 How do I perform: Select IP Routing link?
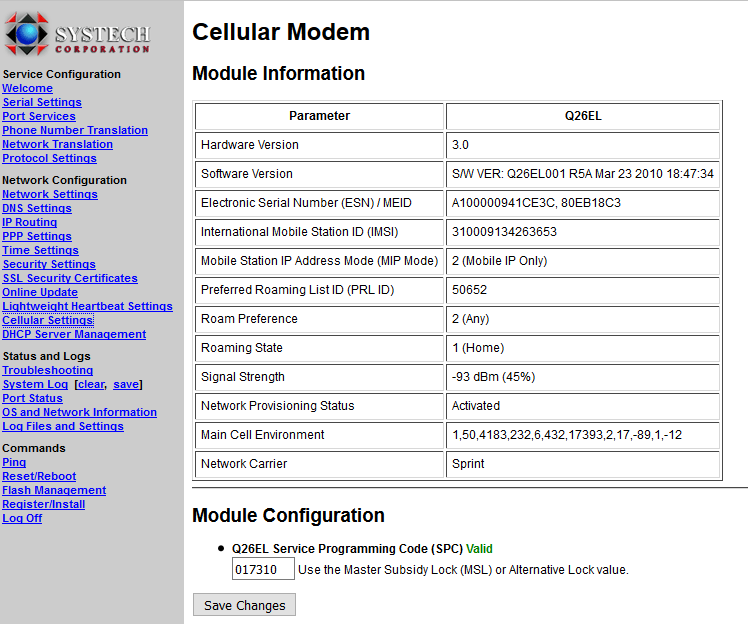(x=30, y=222)
